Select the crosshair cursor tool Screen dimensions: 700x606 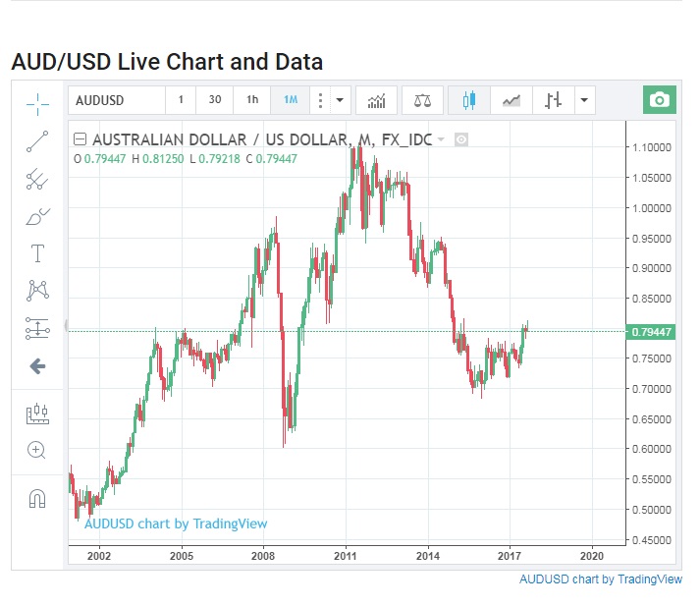(37, 102)
